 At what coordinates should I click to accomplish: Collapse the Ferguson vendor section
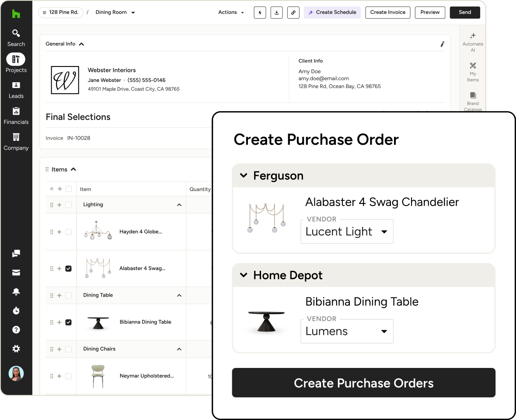pos(244,175)
